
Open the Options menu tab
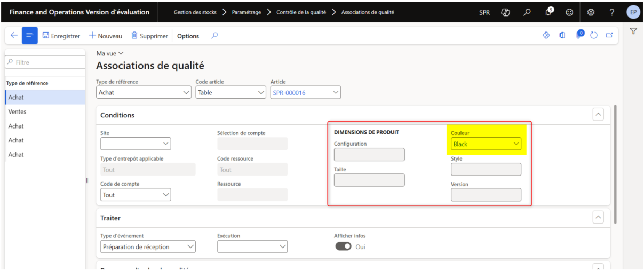coord(188,36)
